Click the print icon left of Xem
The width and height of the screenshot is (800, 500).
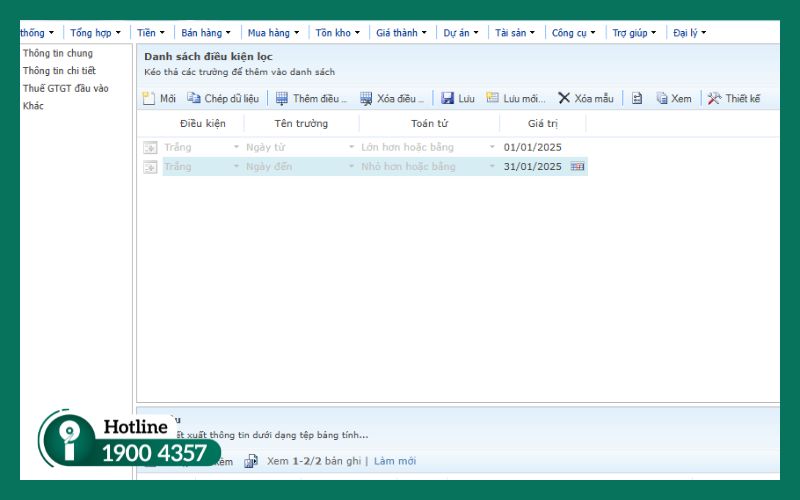click(x=637, y=98)
